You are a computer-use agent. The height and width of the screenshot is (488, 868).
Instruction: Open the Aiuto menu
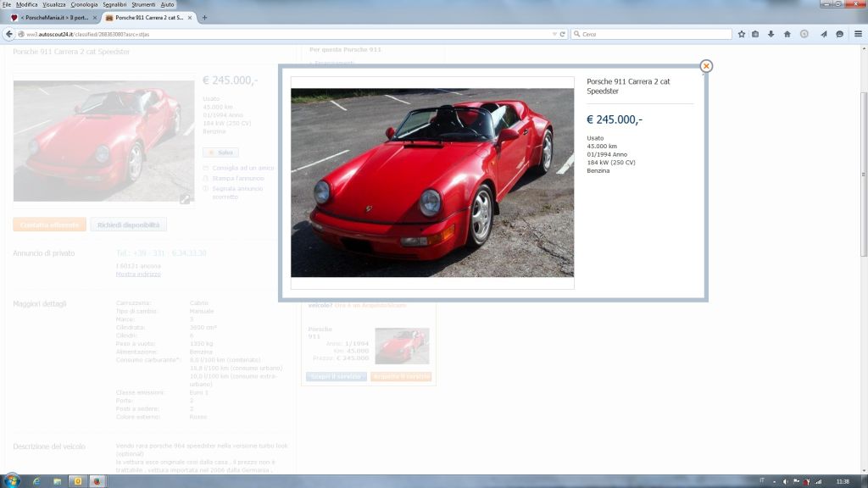tap(167, 4)
